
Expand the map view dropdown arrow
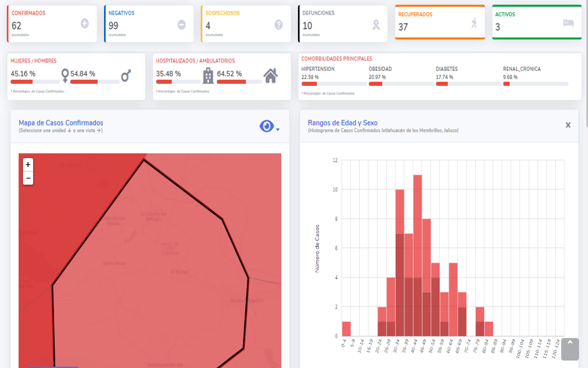pos(278,130)
